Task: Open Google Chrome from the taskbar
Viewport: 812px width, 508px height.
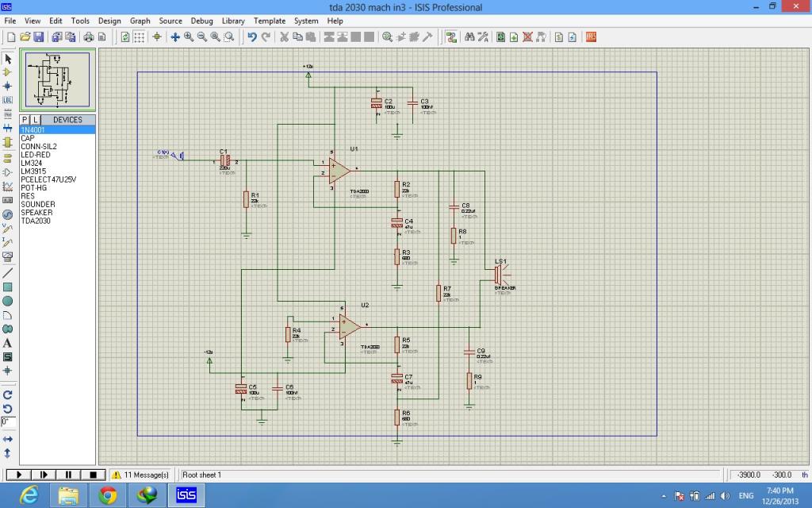Action: pos(108,495)
